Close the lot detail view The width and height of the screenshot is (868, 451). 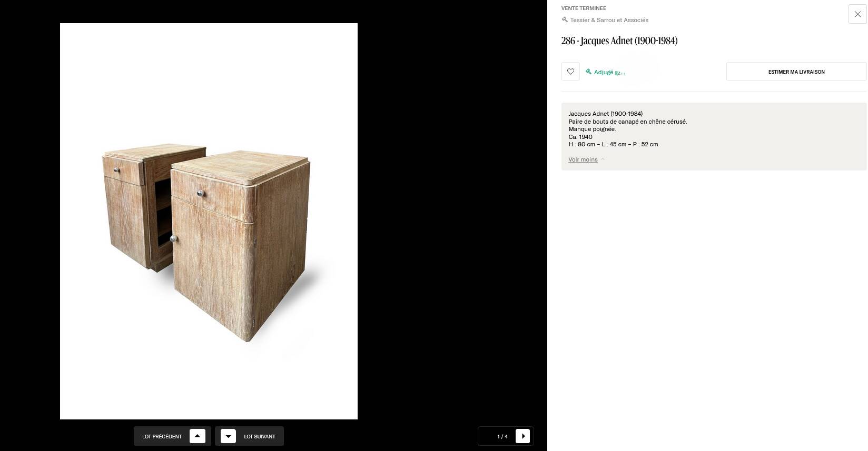click(857, 14)
